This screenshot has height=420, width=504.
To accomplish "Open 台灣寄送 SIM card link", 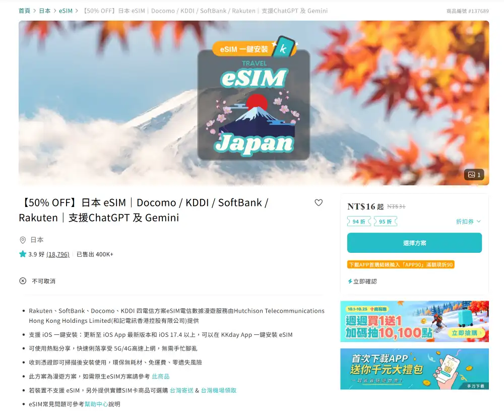I will tap(181, 390).
